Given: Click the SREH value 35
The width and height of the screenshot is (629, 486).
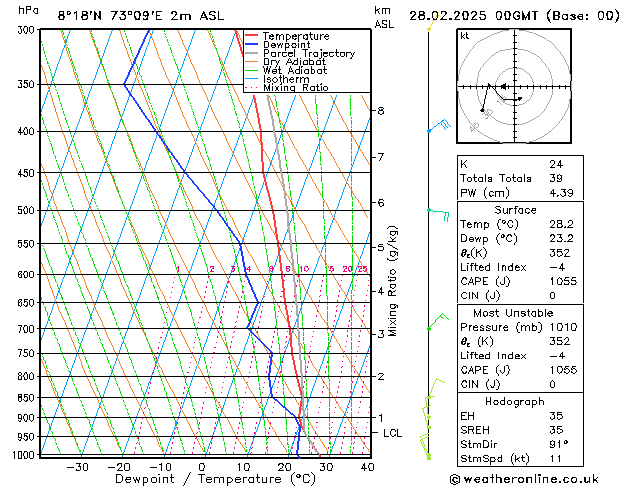Looking at the screenshot, I should coord(556,430).
